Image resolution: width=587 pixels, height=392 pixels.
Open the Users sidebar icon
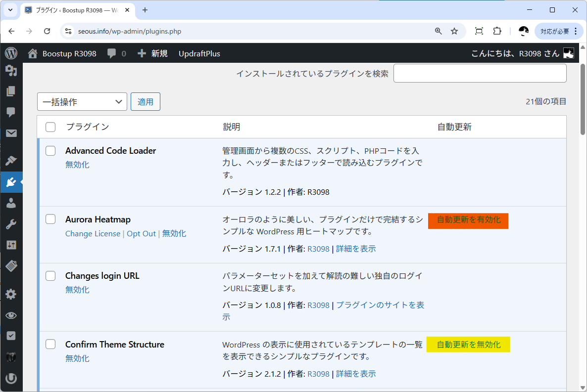click(11, 203)
